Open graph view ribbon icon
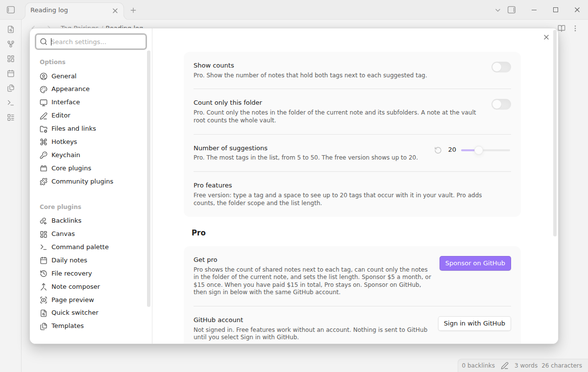This screenshot has height=372, width=588. 11,44
